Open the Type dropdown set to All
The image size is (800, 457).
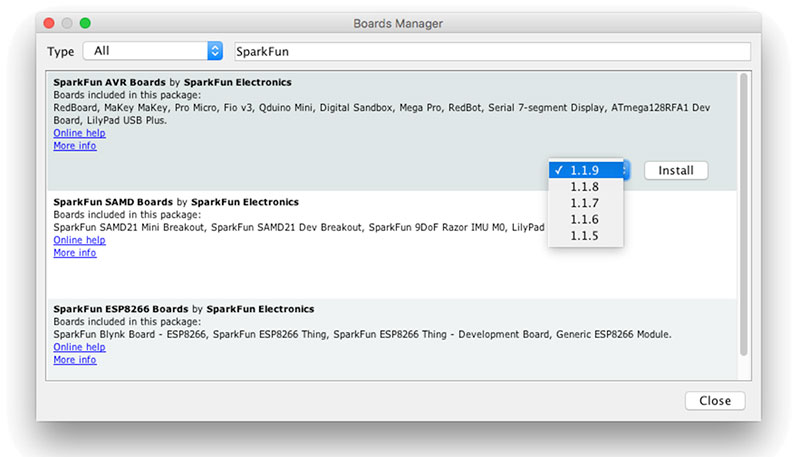tap(152, 51)
